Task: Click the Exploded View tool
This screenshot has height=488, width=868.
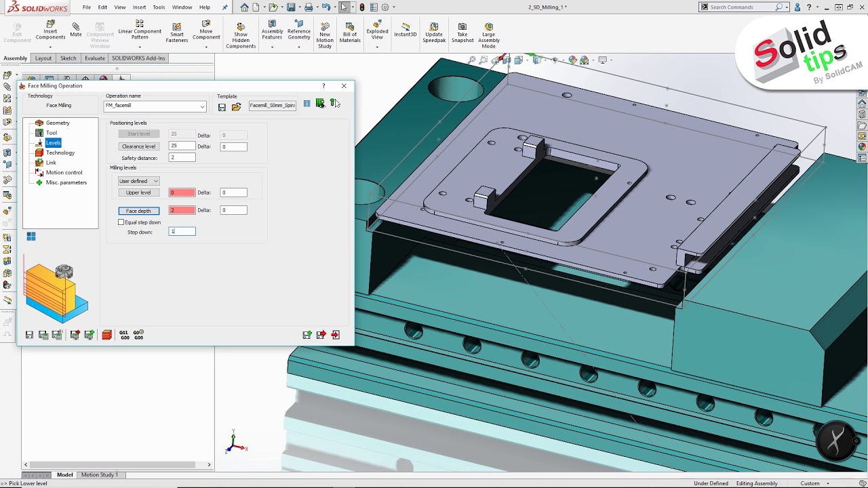Action: click(377, 30)
